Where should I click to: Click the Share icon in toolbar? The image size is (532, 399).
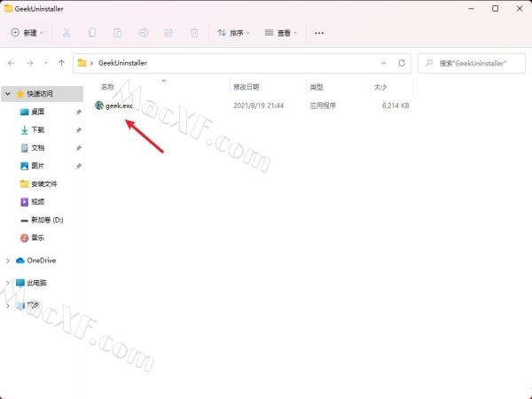[x=168, y=33]
